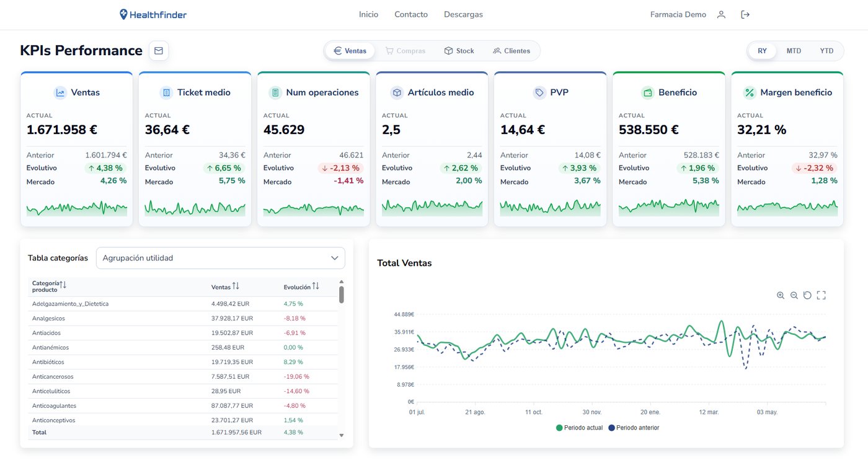Click the -19,06 % evolution value
The width and height of the screenshot is (868, 473).
tap(296, 377)
